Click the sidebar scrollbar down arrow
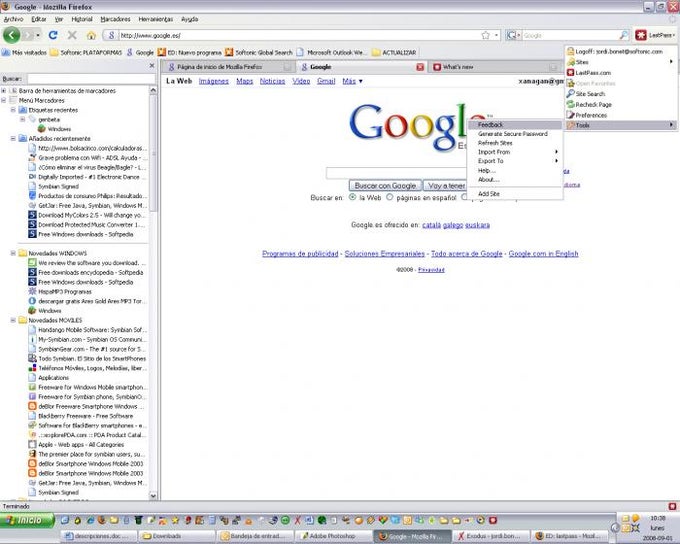Image resolution: width=680 pixels, height=544 pixels. pyautogui.click(x=153, y=495)
